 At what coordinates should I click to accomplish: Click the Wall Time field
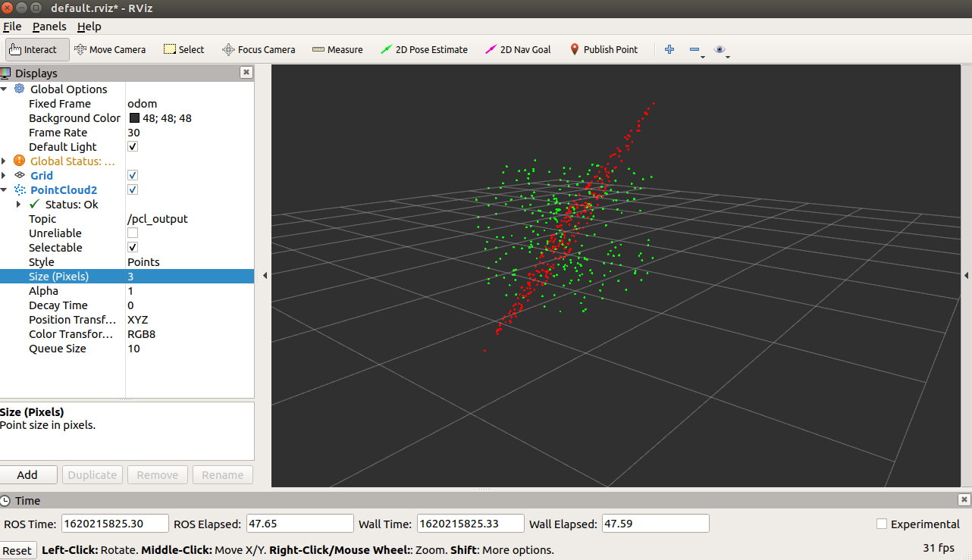(470, 524)
